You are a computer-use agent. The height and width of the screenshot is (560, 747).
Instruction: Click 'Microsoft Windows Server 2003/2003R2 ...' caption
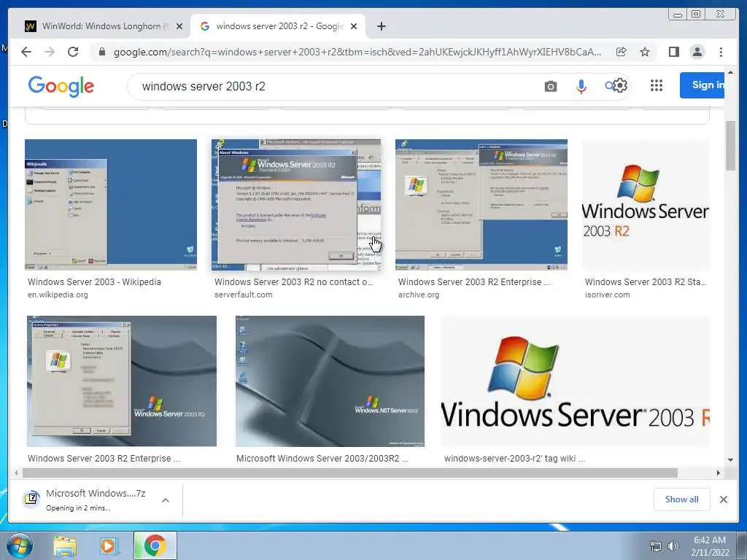[322, 459]
